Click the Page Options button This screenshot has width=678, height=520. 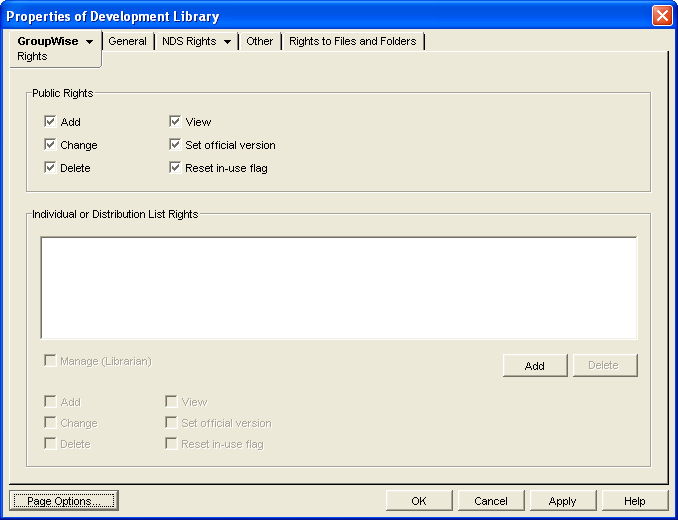(x=64, y=501)
